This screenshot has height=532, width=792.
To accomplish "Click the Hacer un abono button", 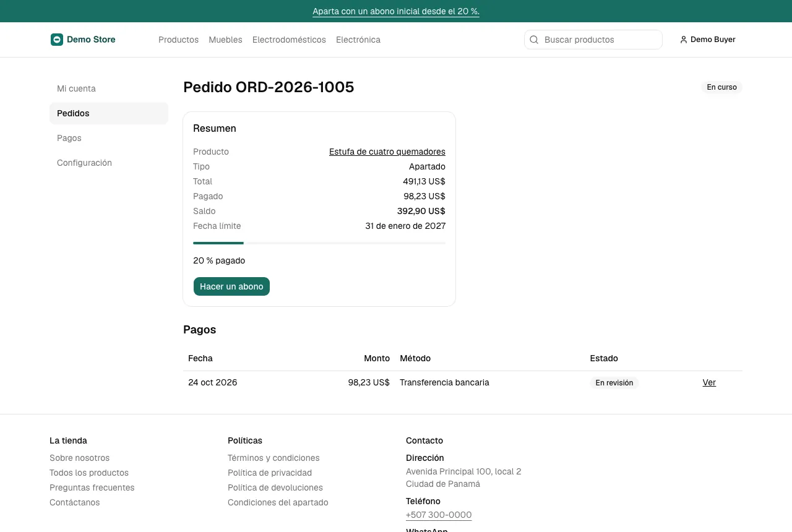I will pyautogui.click(x=231, y=286).
